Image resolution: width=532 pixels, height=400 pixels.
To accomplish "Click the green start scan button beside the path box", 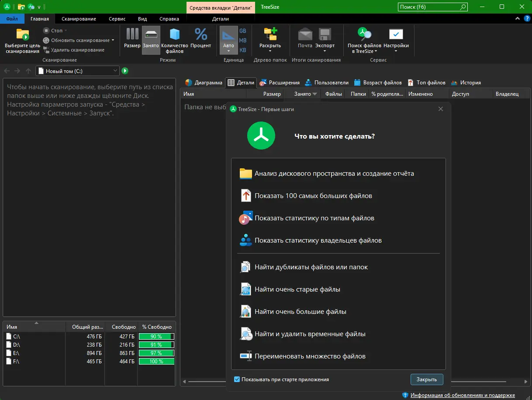I will [x=125, y=71].
